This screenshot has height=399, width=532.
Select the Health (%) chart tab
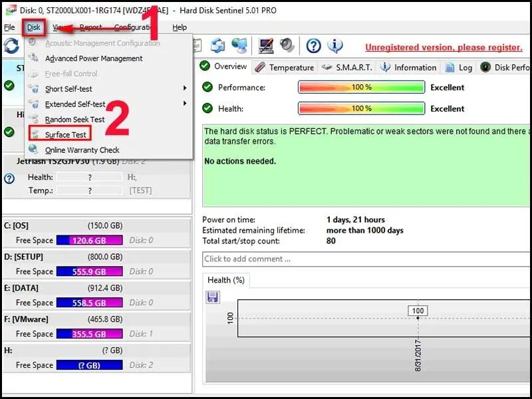tap(226, 280)
